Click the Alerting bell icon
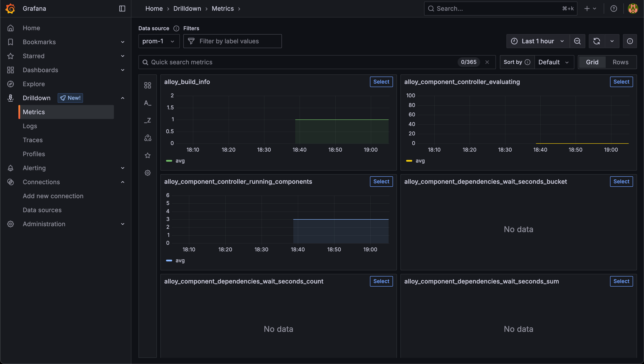Viewport: 644px width, 364px height. click(x=11, y=168)
